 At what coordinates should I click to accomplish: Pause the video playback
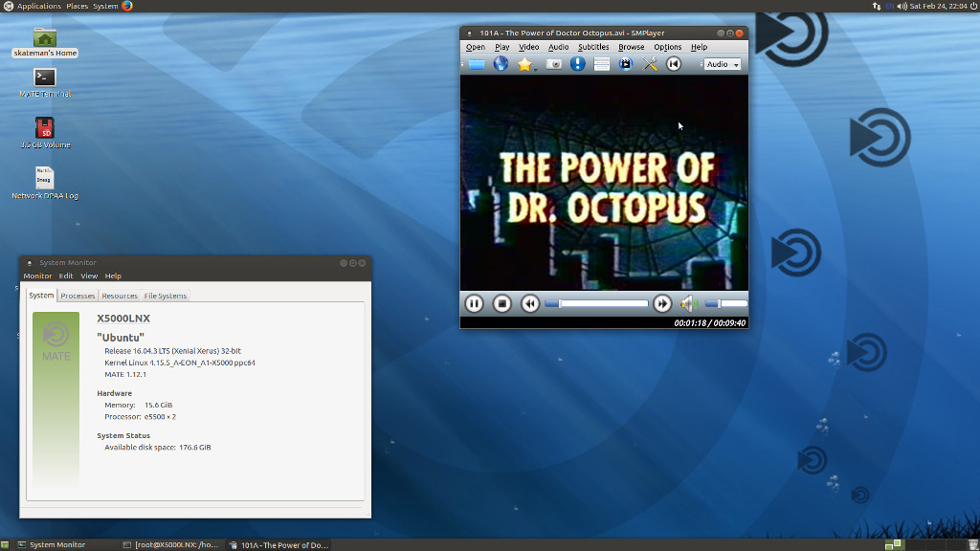point(474,303)
